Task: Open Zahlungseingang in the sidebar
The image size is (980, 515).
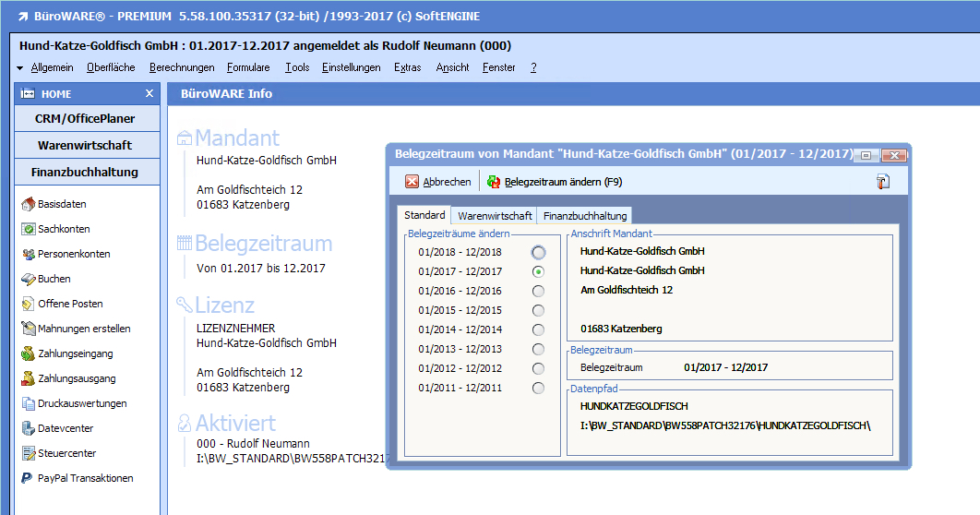Action: point(29,353)
